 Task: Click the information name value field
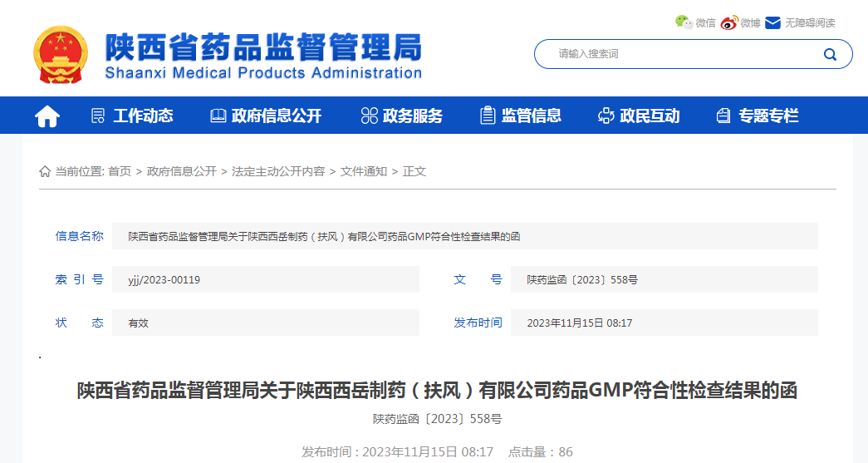tap(465, 236)
